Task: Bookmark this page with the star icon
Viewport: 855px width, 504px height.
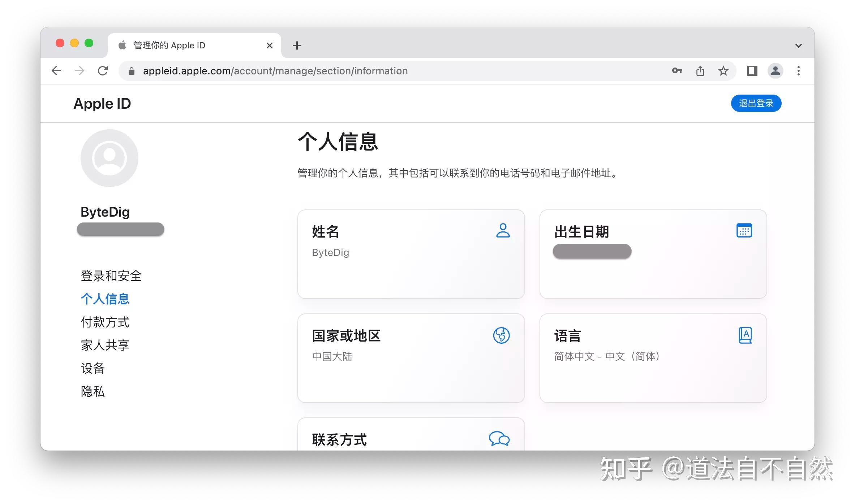Action: coord(723,71)
